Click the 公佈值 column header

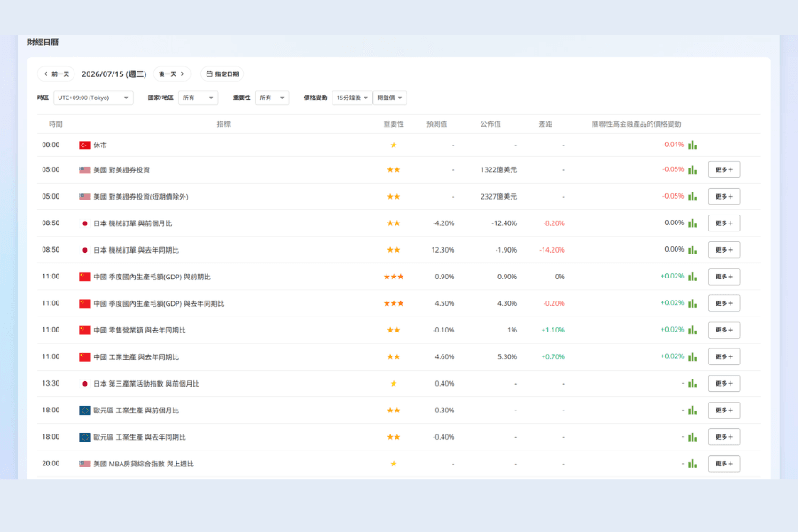[x=490, y=124]
